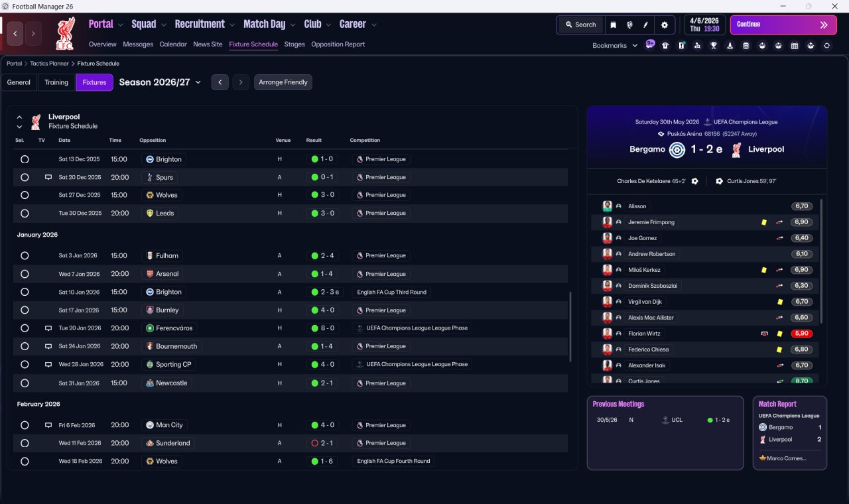The width and height of the screenshot is (849, 504).
Task: Expand the Squad menu chevron
Action: click(163, 25)
